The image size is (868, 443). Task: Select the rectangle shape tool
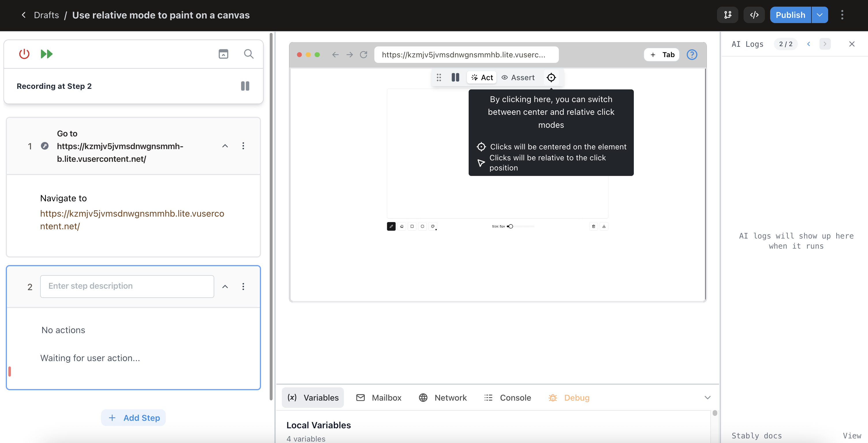(412, 227)
